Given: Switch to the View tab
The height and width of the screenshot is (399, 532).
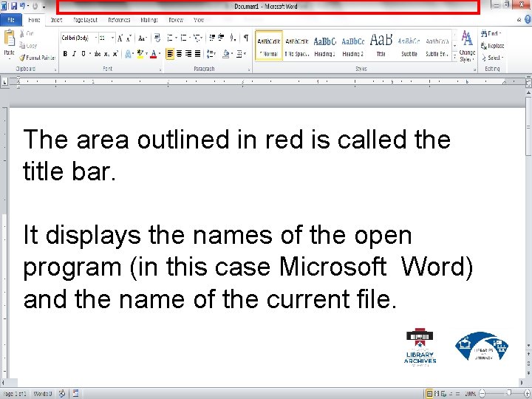Looking at the screenshot, I should click(x=199, y=20).
